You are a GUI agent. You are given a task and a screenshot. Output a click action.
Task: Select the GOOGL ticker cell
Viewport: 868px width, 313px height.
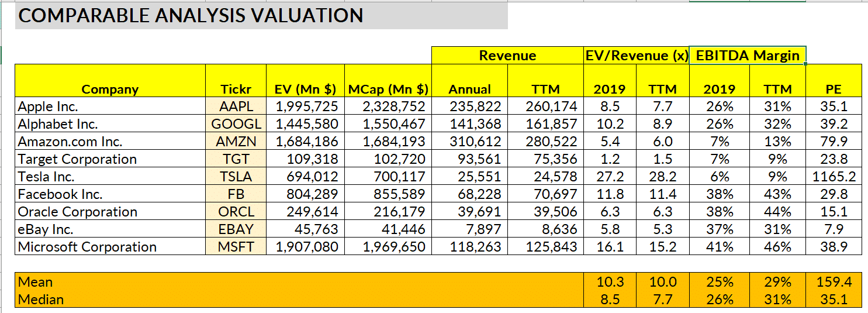(x=236, y=124)
